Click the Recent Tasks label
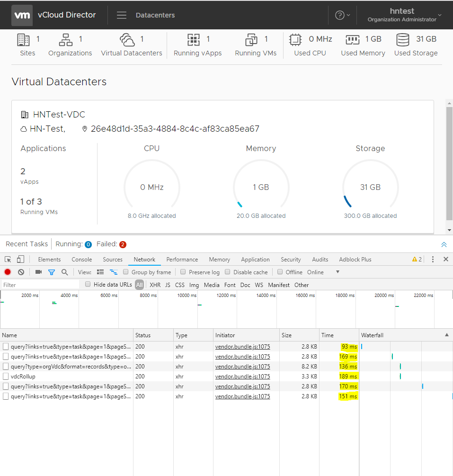 [27, 244]
